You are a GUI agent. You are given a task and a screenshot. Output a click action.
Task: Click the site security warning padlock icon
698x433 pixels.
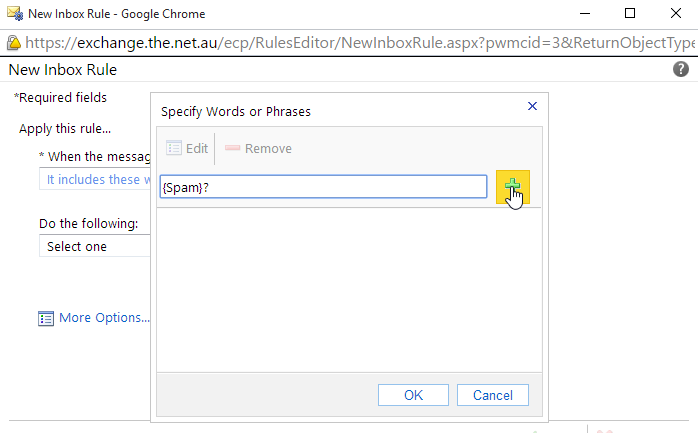point(14,43)
